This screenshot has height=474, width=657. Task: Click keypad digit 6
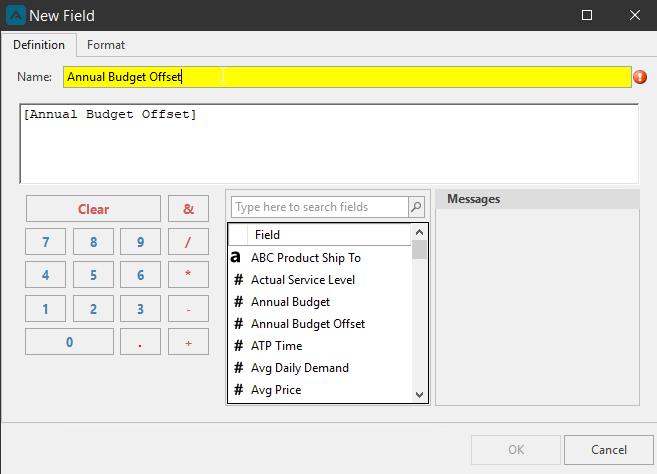pos(140,275)
